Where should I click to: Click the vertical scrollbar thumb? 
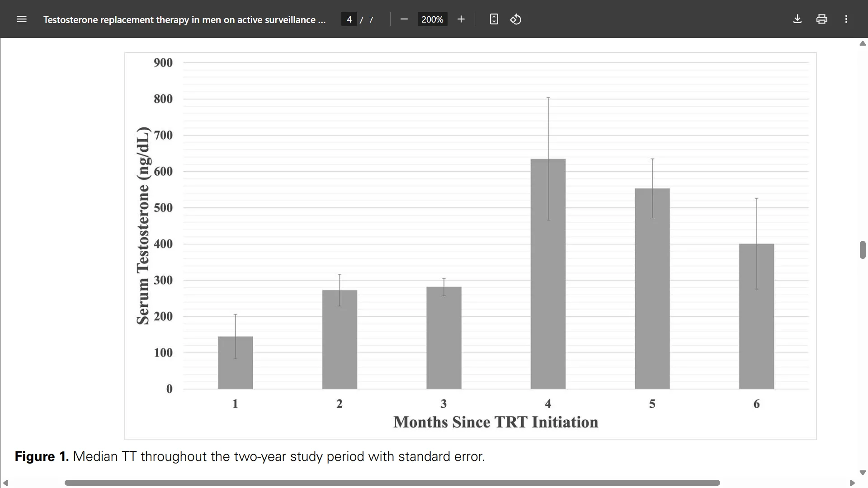tap(863, 250)
